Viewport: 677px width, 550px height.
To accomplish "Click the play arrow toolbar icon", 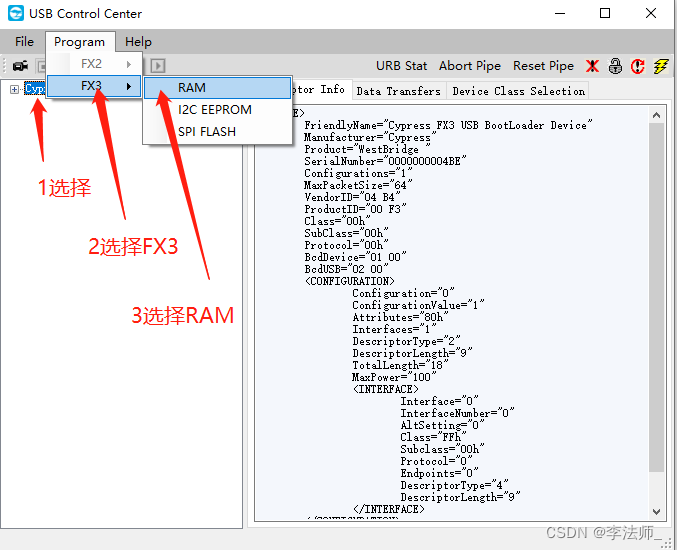I will pos(158,66).
